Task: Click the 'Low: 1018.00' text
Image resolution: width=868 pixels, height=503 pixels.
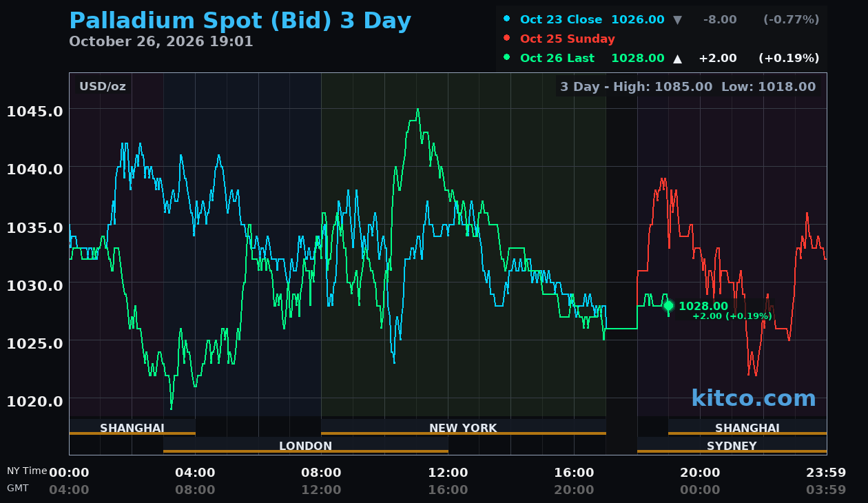Action: (769, 87)
